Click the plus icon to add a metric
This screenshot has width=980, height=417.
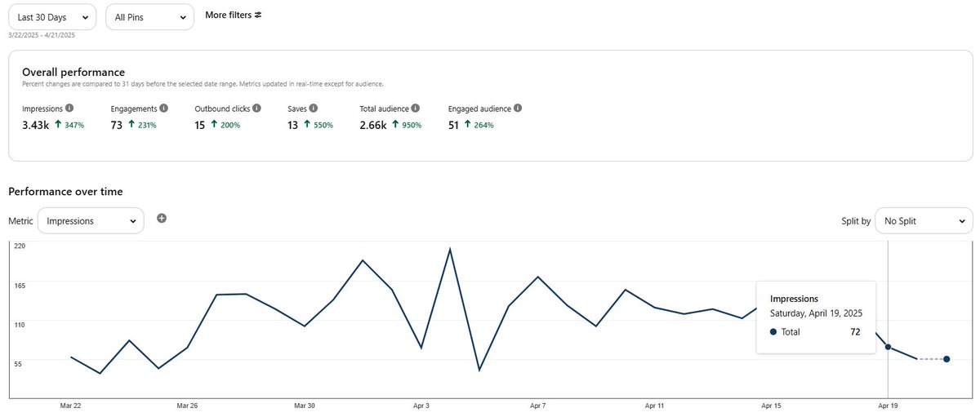pyautogui.click(x=162, y=218)
